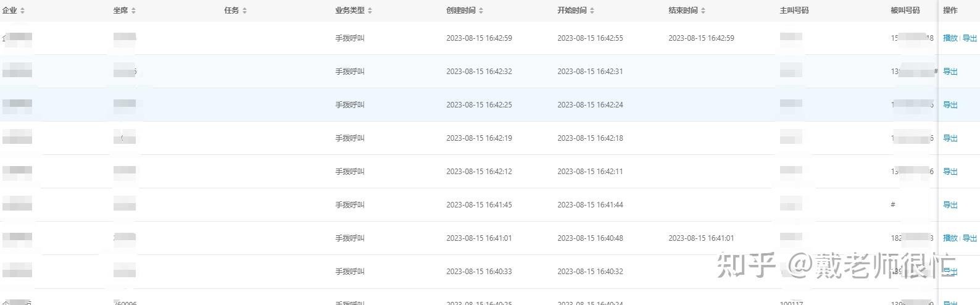980x305 pixels.
Task: Toggle sort icon beside 业务类型
Action: click(370, 10)
